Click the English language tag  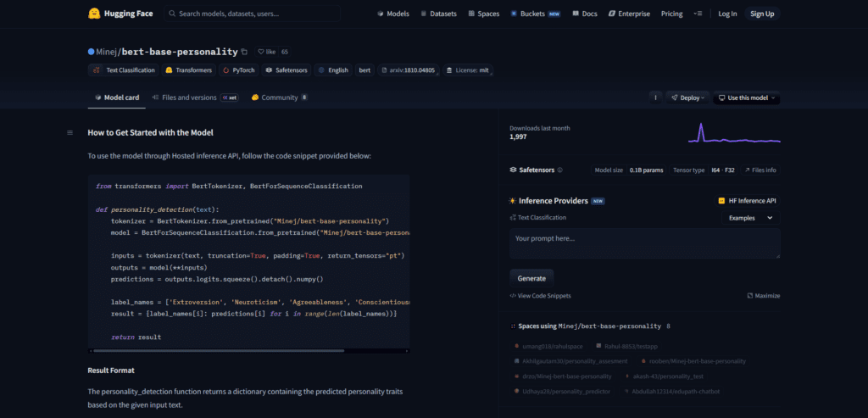tap(332, 70)
